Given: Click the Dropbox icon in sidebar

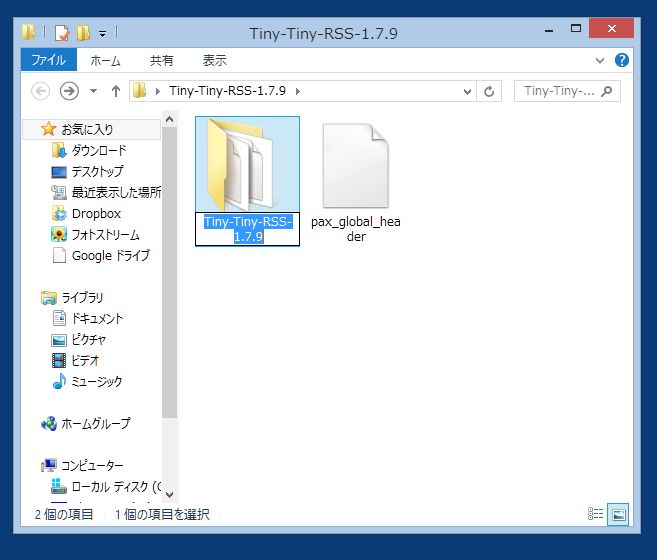Looking at the screenshot, I should pos(59,214).
